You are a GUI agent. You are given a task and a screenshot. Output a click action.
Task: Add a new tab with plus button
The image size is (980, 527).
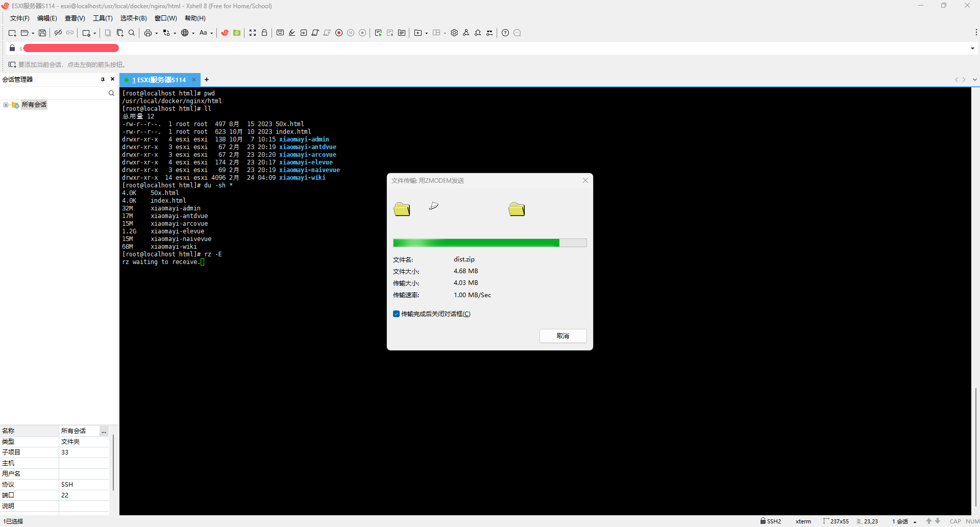[x=207, y=80]
